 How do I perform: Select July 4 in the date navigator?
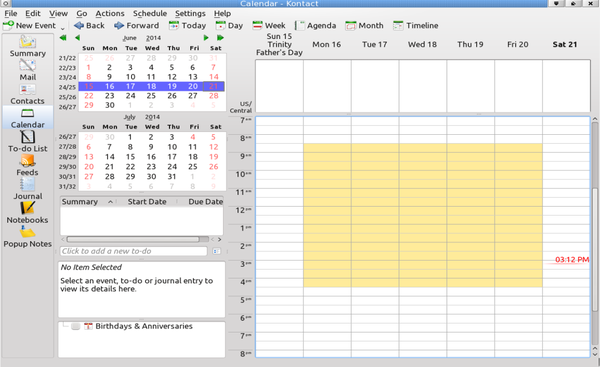point(193,137)
